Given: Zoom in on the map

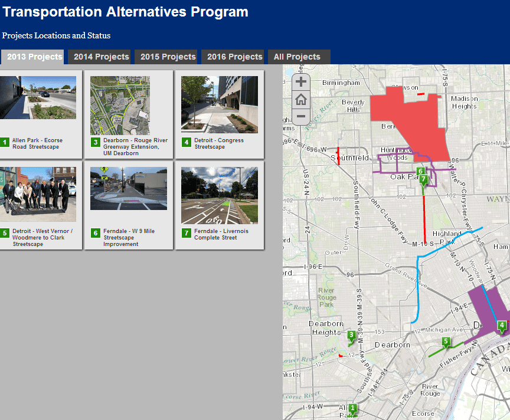Looking at the screenshot, I should click(x=301, y=82).
